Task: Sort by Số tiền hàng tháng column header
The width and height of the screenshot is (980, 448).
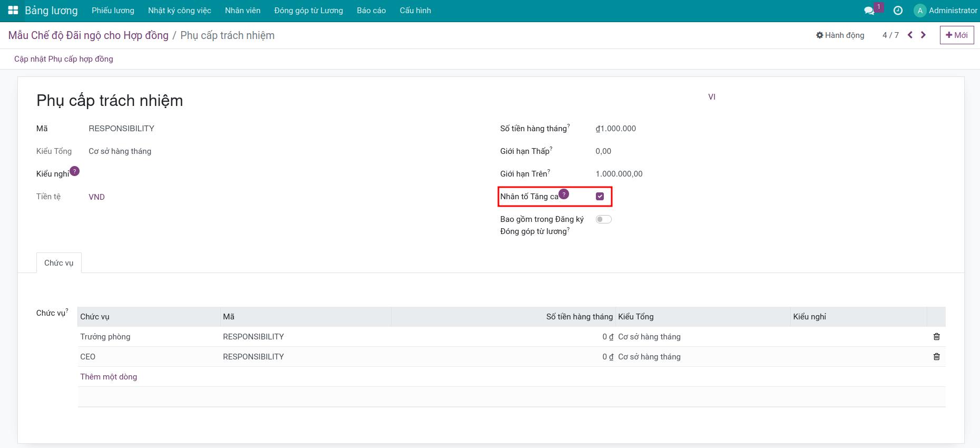Action: [503, 317]
